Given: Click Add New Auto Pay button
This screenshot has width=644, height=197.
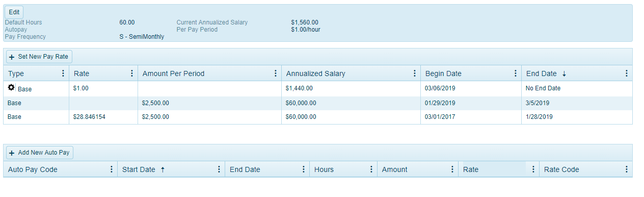Looking at the screenshot, I should click(40, 153).
